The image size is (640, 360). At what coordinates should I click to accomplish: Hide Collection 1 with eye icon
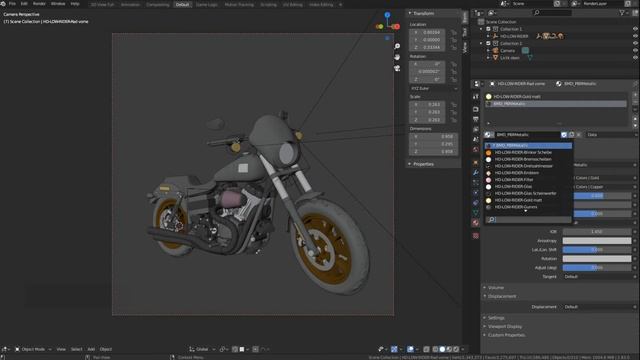[635, 29]
